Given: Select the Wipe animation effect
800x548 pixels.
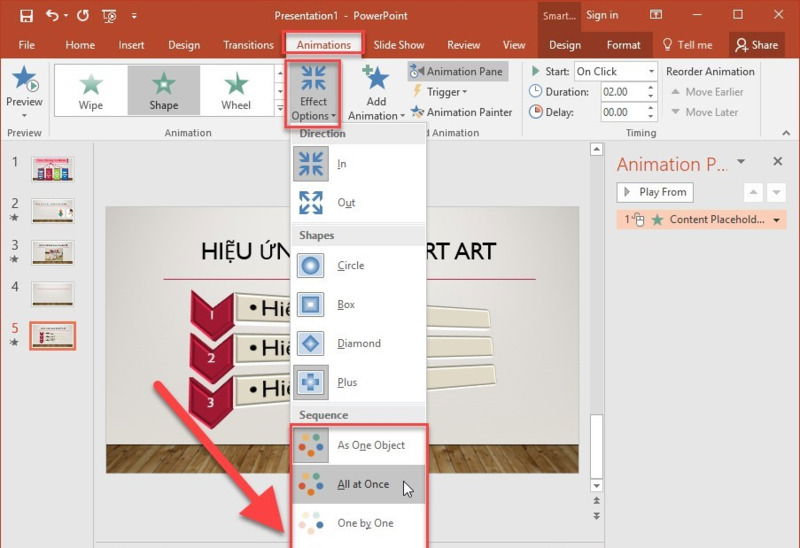Looking at the screenshot, I should (91, 90).
